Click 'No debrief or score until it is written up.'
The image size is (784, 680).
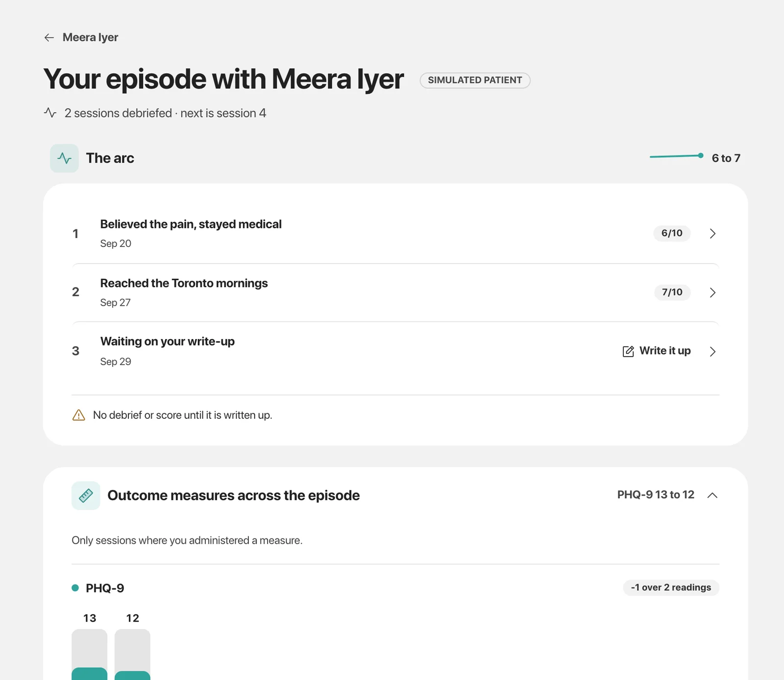click(x=183, y=415)
